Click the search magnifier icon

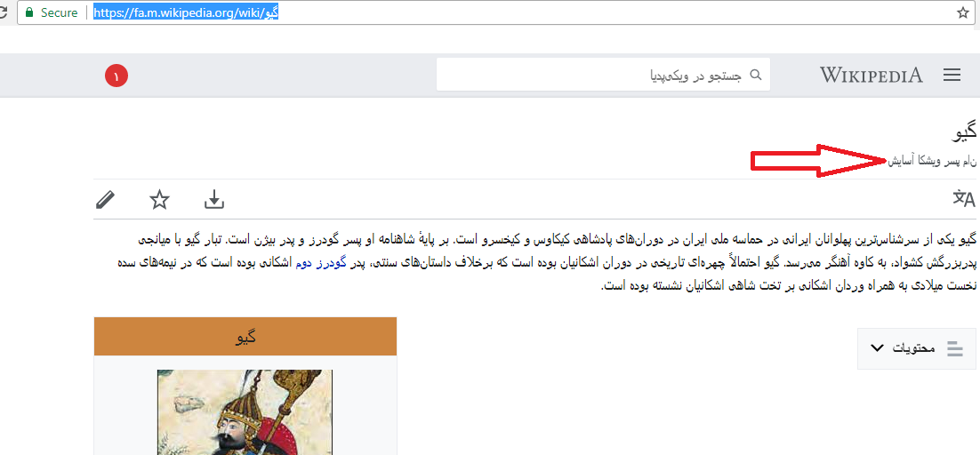756,75
